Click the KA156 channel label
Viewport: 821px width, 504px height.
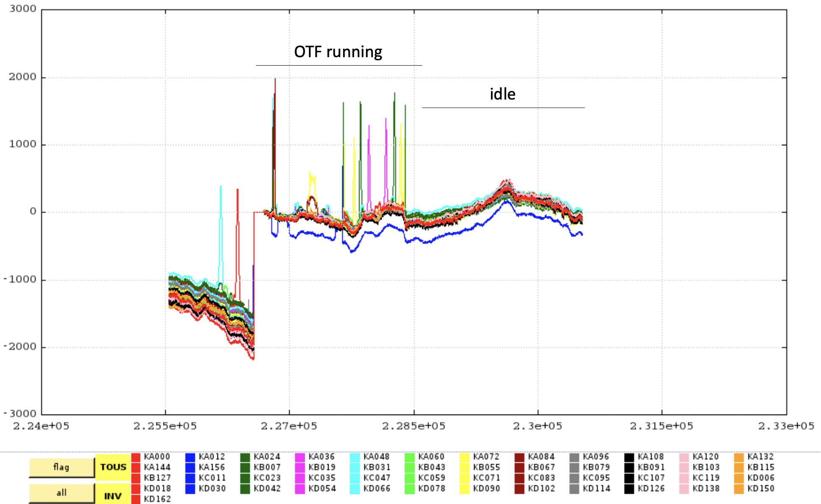coord(212,468)
